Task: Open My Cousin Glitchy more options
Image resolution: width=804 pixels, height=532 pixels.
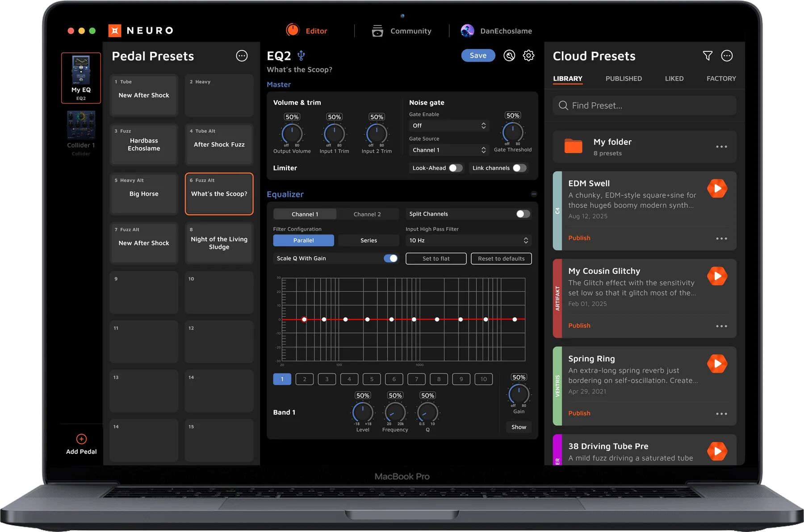Action: click(x=721, y=326)
